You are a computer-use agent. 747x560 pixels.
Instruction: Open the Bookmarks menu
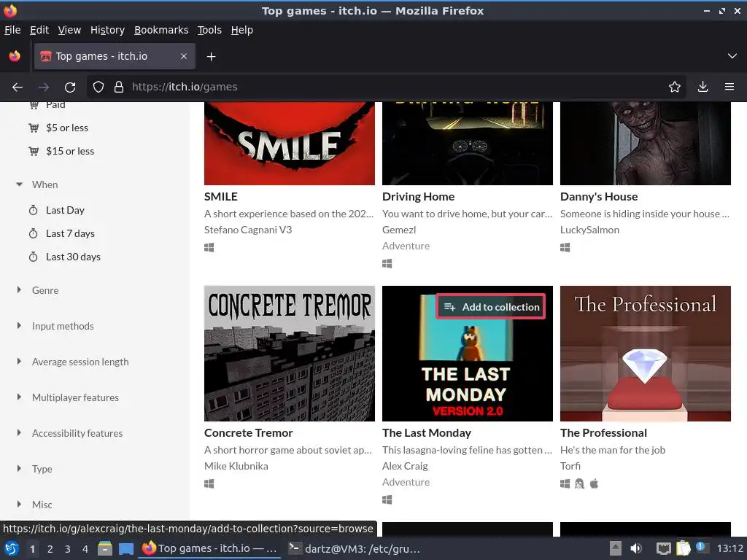[161, 30]
